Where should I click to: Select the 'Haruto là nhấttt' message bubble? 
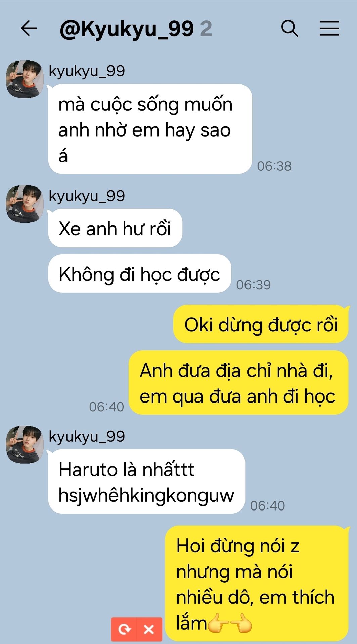click(147, 481)
